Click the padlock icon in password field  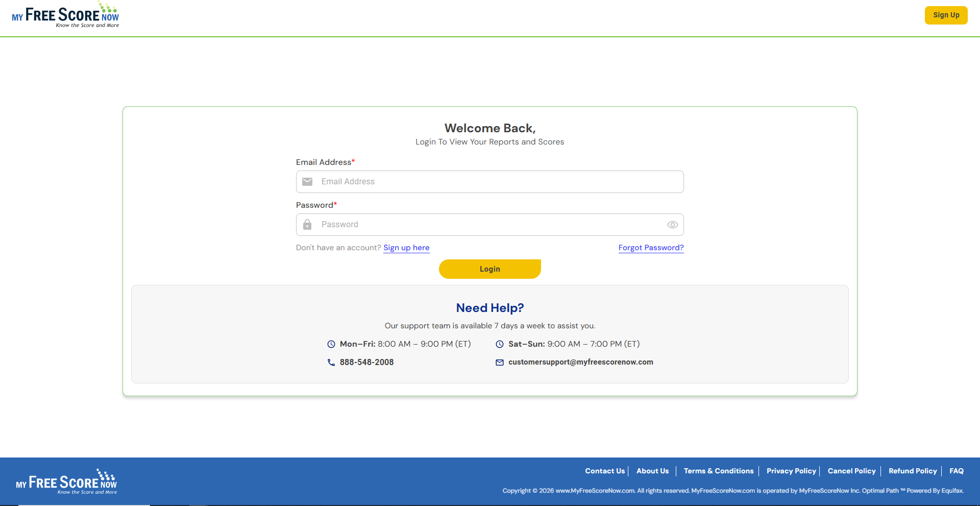[307, 225]
